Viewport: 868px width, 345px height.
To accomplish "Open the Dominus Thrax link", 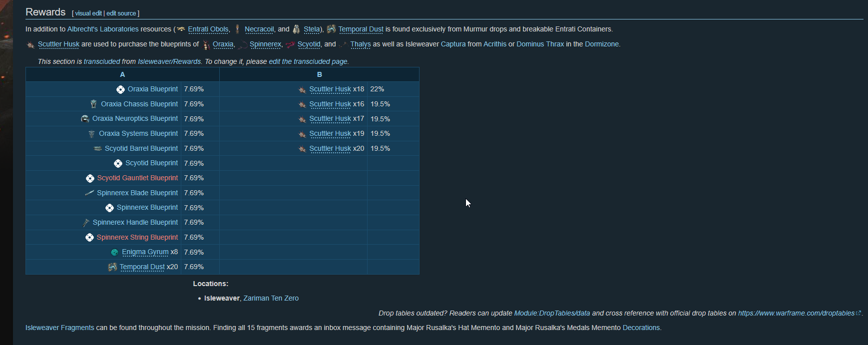I will (540, 44).
